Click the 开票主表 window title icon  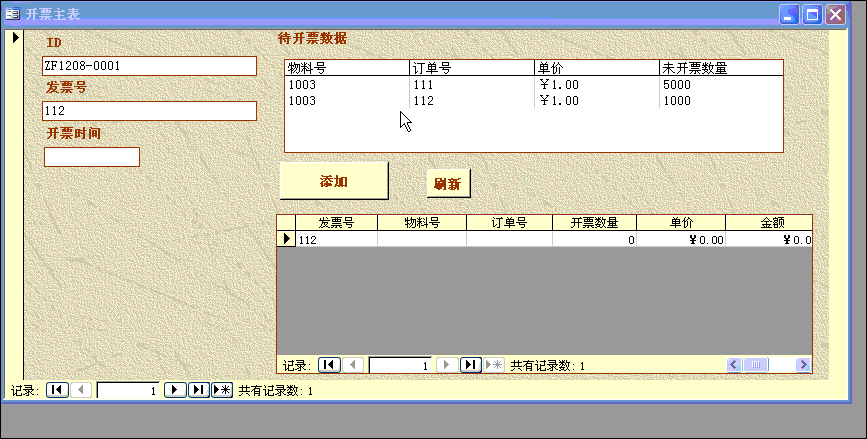click(x=12, y=14)
